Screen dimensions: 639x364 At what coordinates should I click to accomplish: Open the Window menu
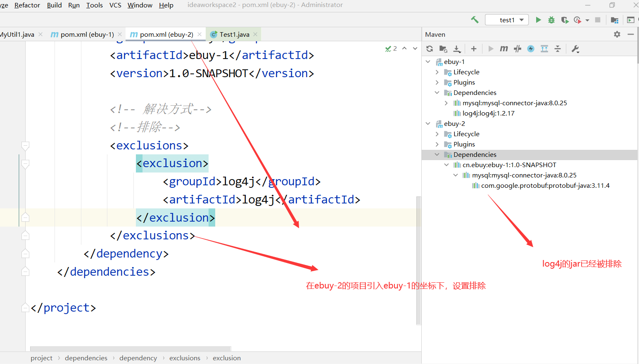pos(140,5)
